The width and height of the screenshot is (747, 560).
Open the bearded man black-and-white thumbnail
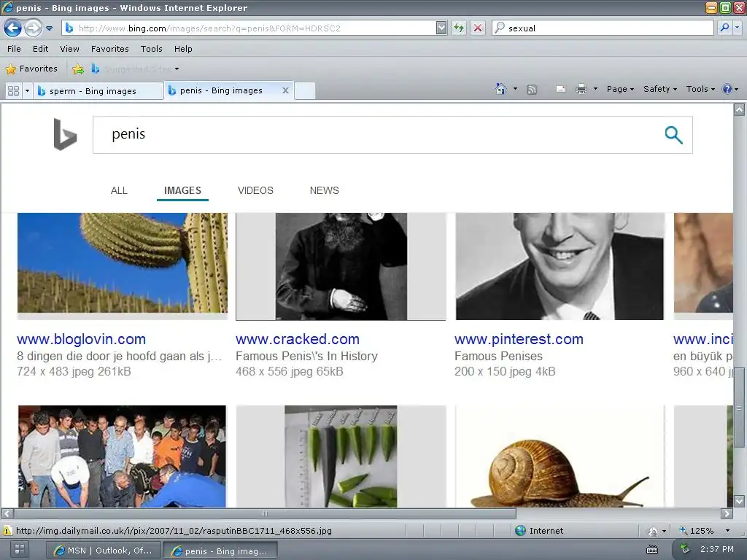coord(341,267)
